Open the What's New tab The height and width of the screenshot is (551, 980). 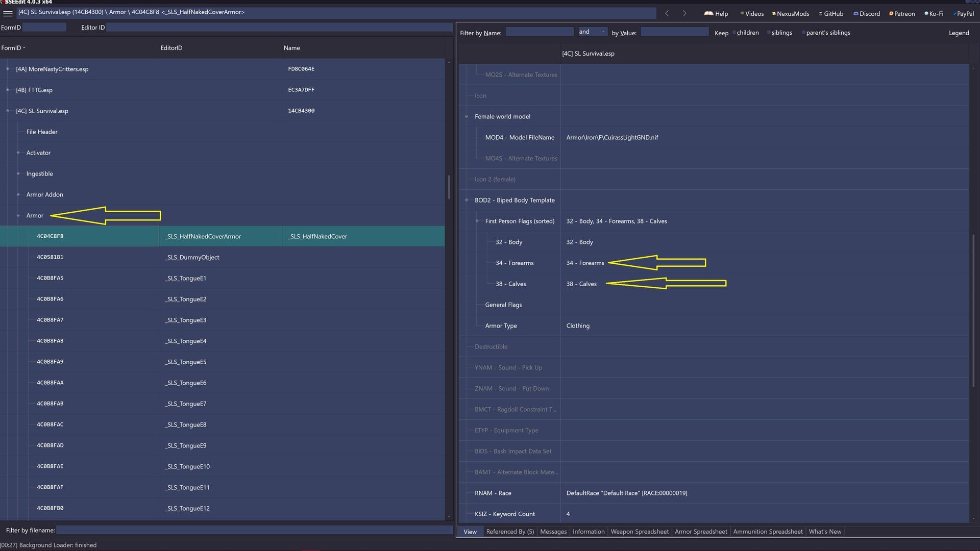825,532
